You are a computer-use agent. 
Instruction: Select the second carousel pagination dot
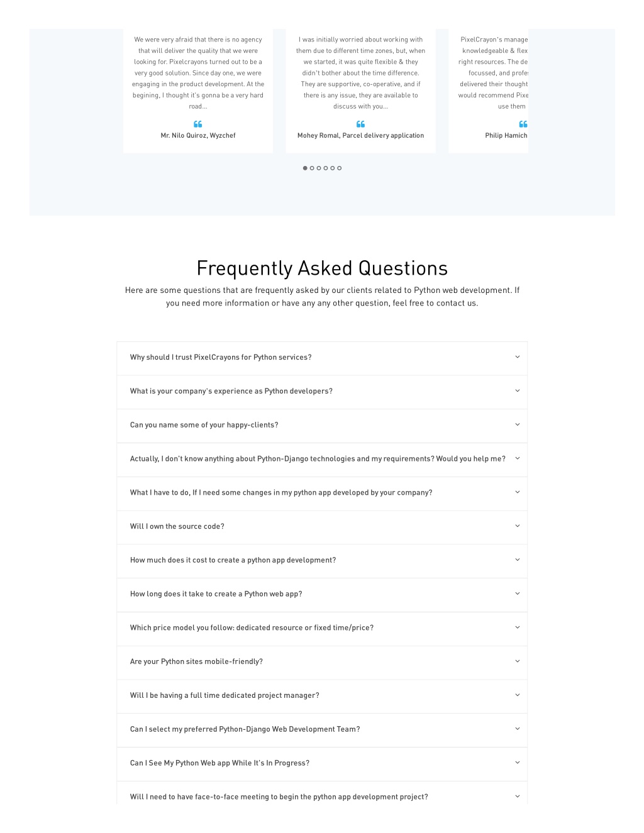(x=312, y=168)
